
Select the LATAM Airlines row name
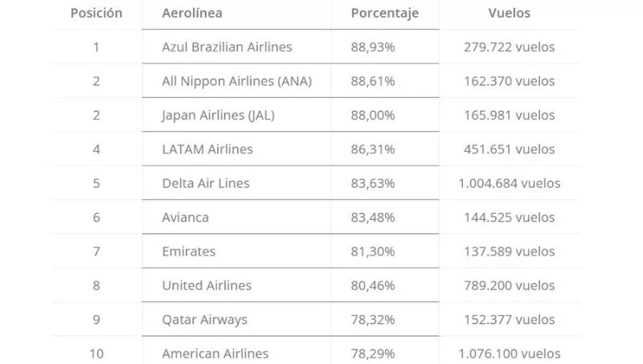[207, 149]
